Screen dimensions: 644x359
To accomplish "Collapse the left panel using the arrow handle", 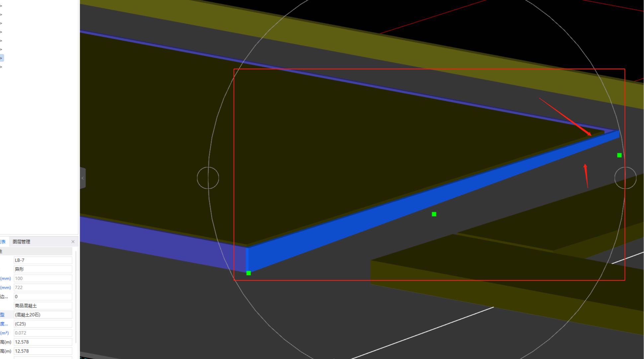I will point(83,178).
